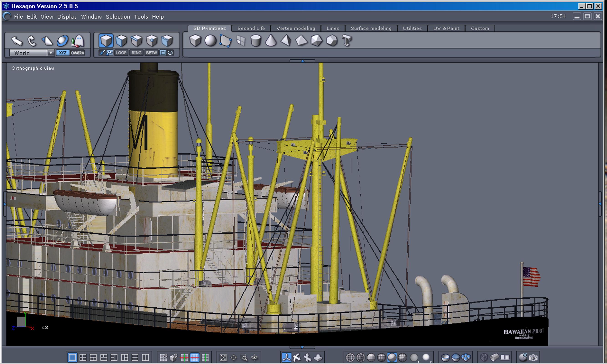The width and height of the screenshot is (607, 364).
Task: Click the zoom magnifier view icon
Action: [244, 357]
